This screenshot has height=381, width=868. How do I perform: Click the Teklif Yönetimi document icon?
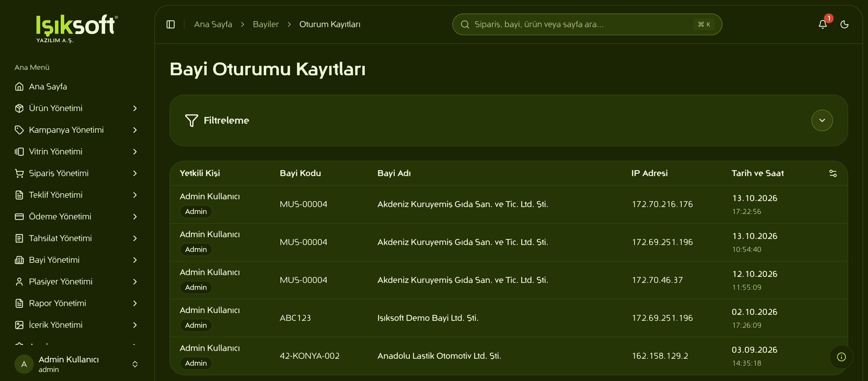pos(19,195)
